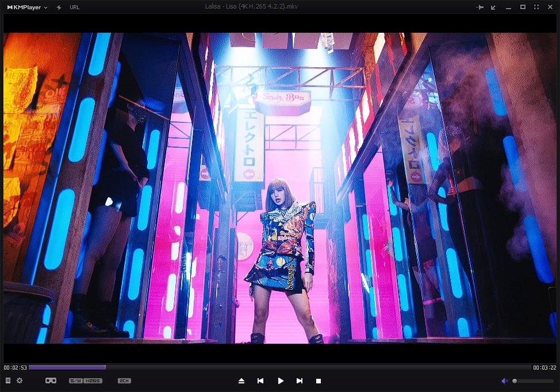Seek on the playback progress bar
The image size is (560, 392).
point(279,367)
